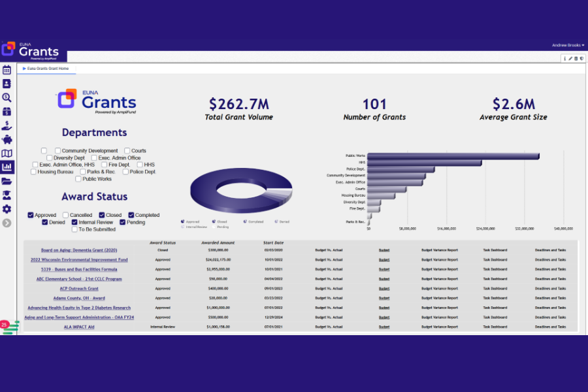Click the piggy bank sidebar icon

pos(7,139)
